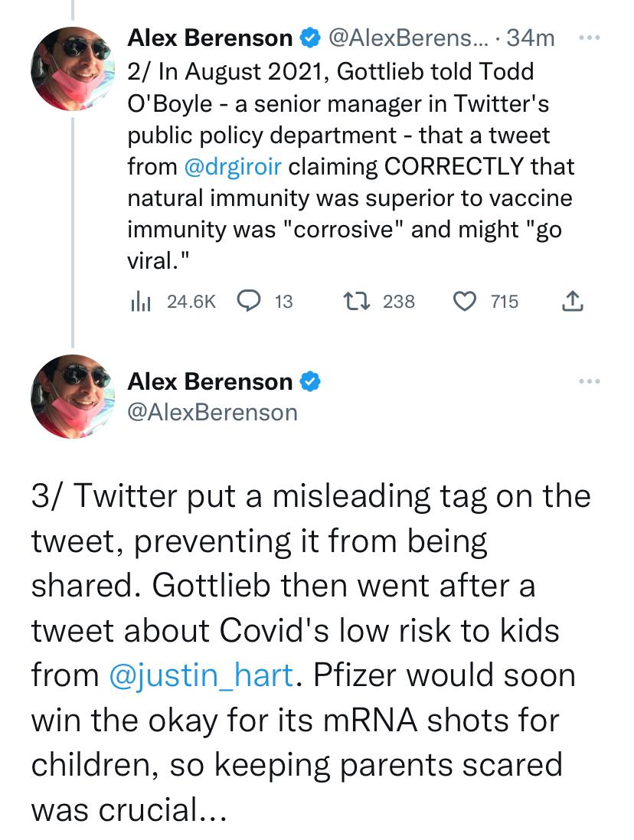The width and height of the screenshot is (634, 840).
Task: Open the @AlexBerenson handle below name
Action: (x=213, y=413)
